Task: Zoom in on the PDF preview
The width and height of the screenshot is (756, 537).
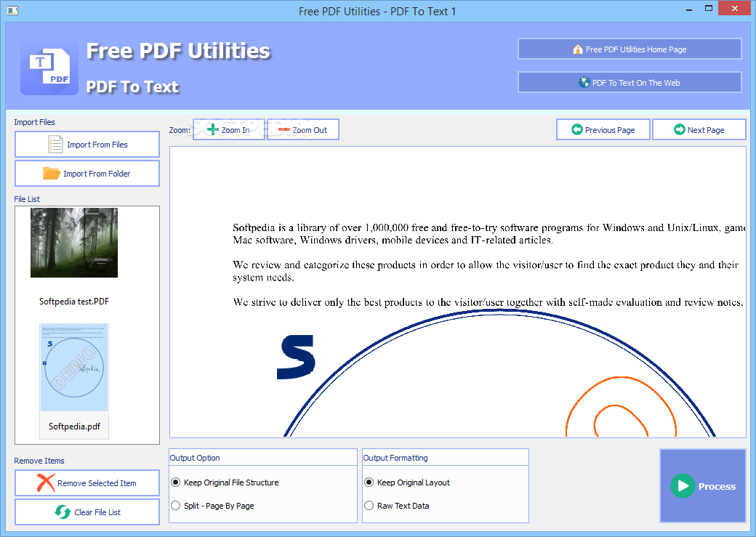Action: tap(229, 129)
